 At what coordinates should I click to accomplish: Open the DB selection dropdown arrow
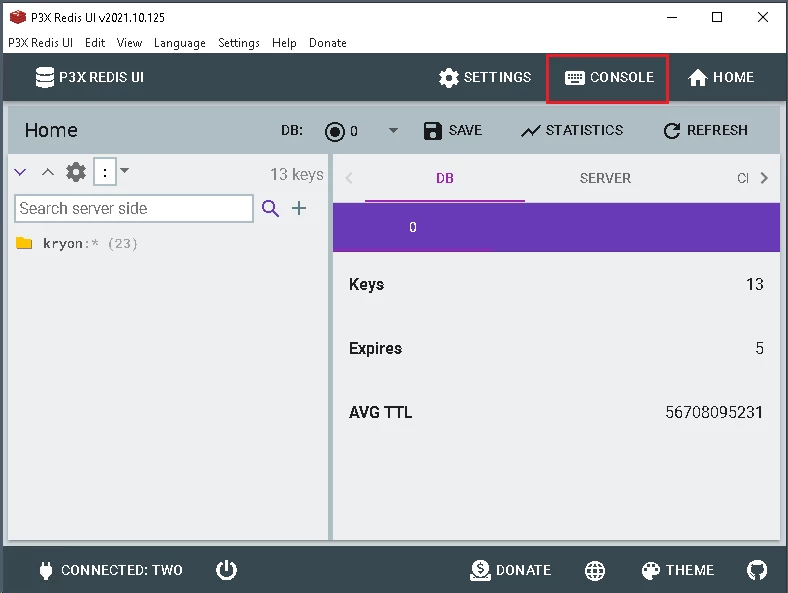pos(393,131)
